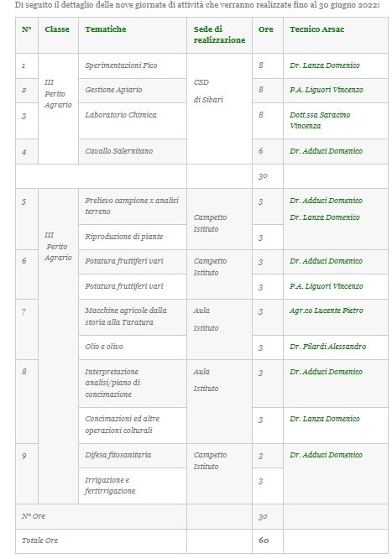Viewport: 392px width, 559px height.
Task: Click the 'Tecnico Arsac' column header
Action: (x=316, y=29)
